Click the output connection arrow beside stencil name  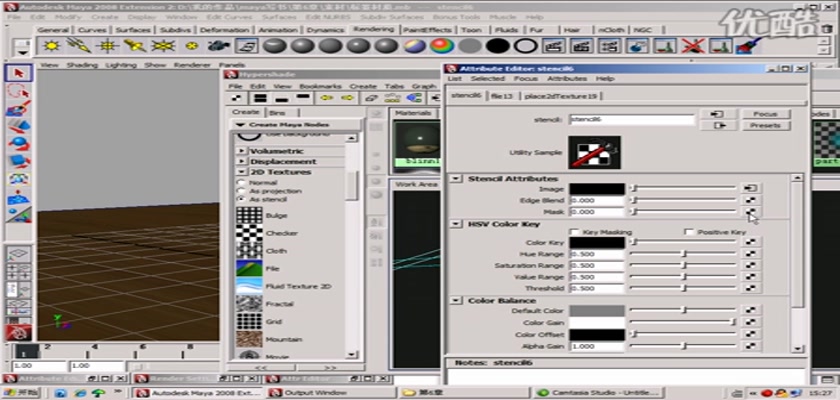(x=718, y=125)
